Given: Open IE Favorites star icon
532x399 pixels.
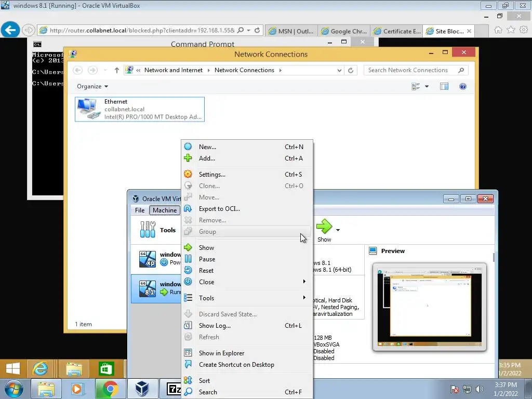Looking at the screenshot, I should (x=511, y=30).
